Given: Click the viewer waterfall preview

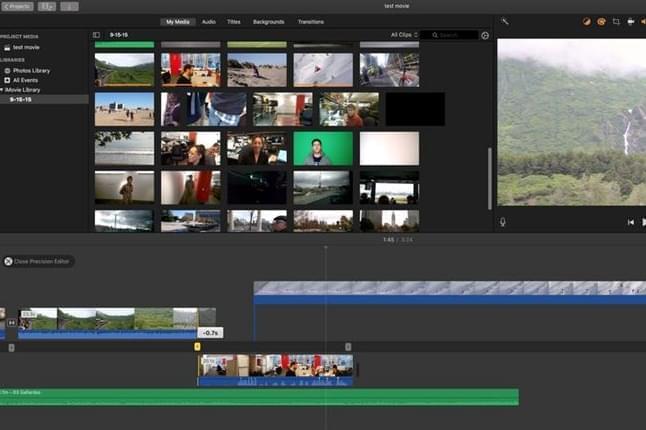Looking at the screenshot, I should point(571,122).
